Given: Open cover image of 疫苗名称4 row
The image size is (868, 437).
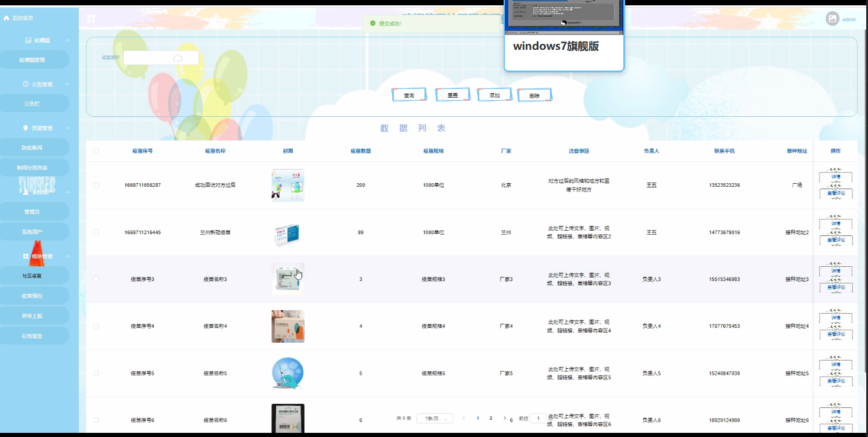Looking at the screenshot, I should pos(288,326).
